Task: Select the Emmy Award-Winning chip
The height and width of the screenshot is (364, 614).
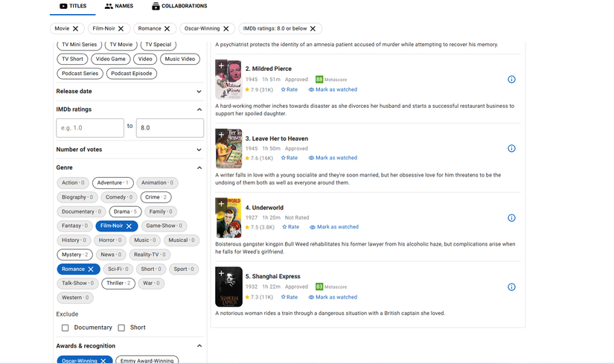Action: 147,360
